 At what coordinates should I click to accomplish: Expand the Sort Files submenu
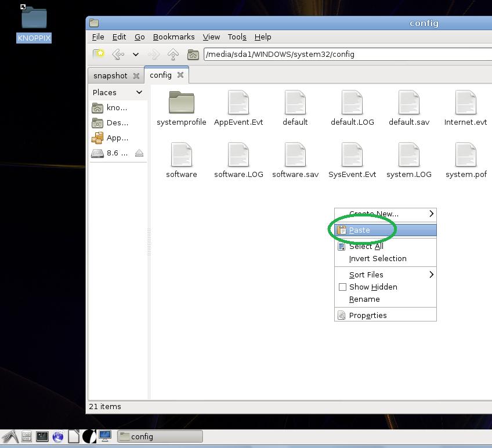pos(385,274)
